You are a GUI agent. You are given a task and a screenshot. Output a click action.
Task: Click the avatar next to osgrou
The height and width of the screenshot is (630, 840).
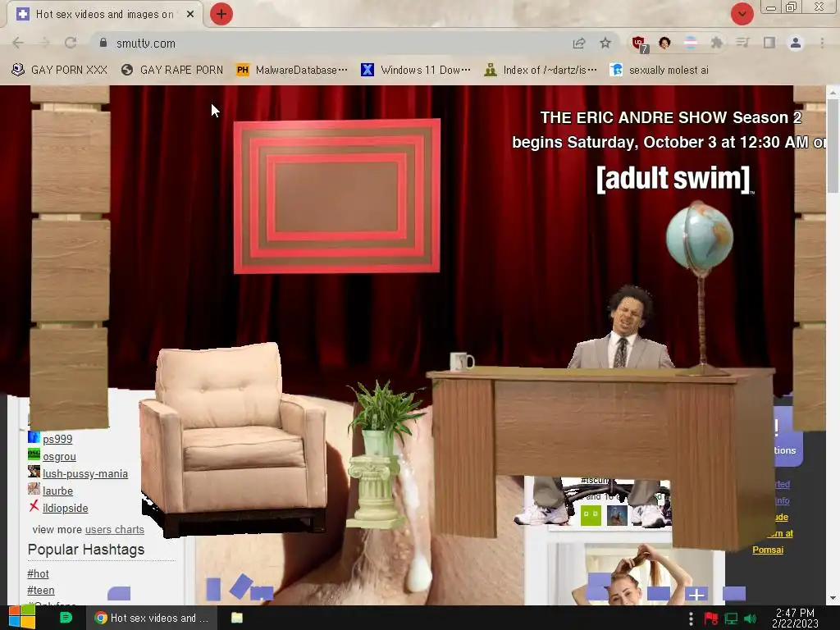pos(34,454)
